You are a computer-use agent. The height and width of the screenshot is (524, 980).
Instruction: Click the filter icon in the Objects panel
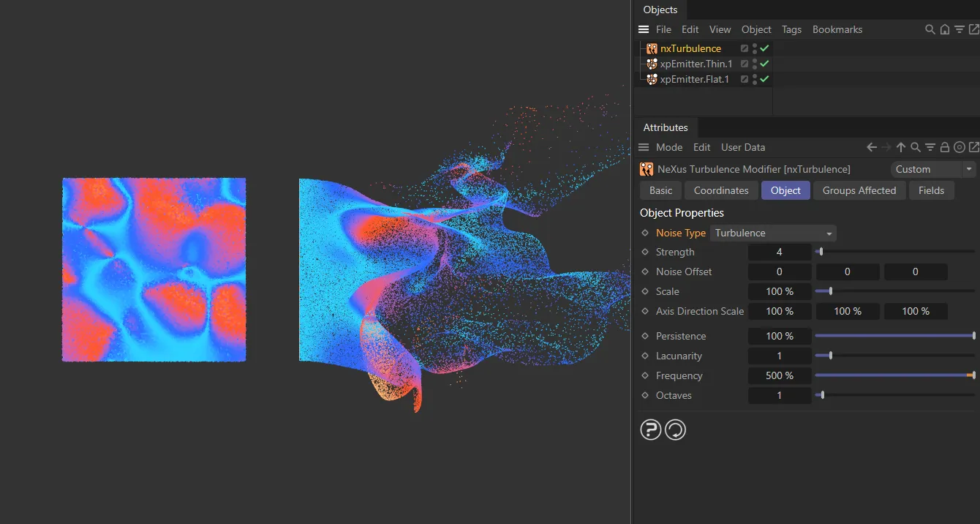coord(960,29)
